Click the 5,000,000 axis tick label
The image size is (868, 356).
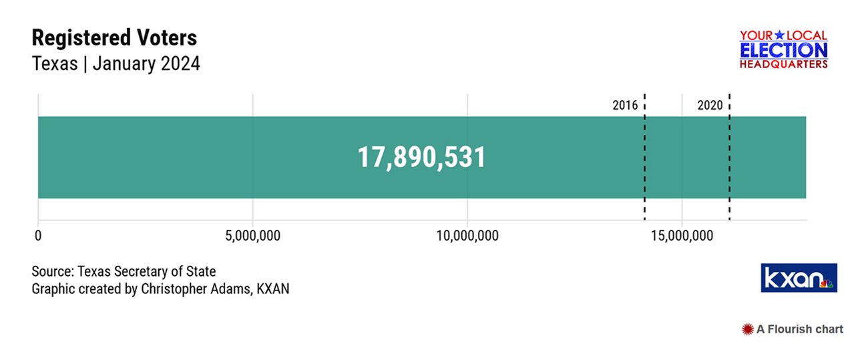point(252,236)
